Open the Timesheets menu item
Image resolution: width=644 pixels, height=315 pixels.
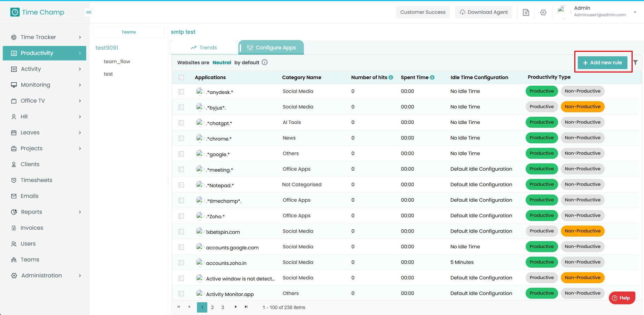[36, 180]
